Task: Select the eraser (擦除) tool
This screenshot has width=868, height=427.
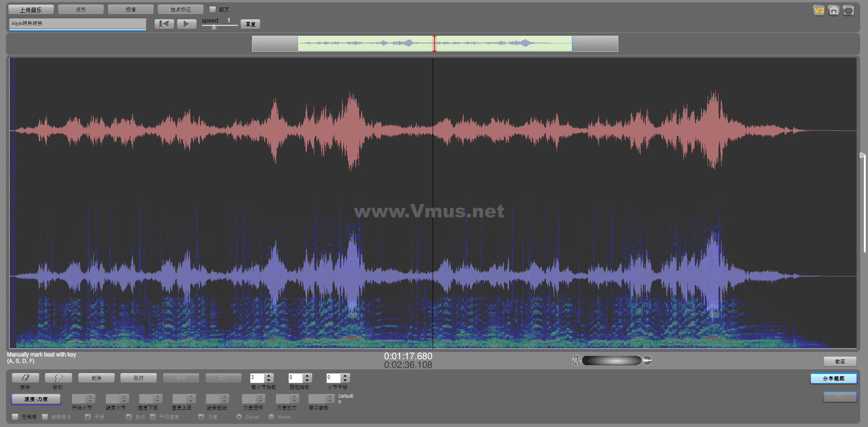Action: [x=25, y=378]
